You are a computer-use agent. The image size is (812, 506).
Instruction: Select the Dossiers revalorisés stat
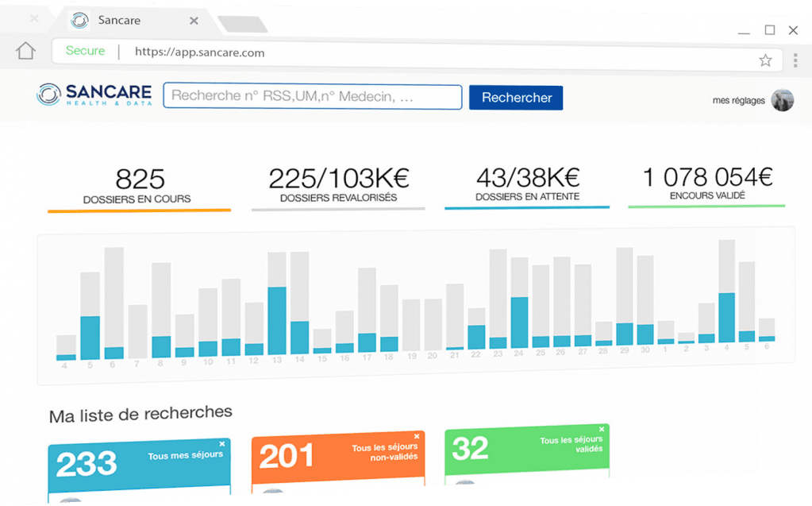[x=338, y=186]
